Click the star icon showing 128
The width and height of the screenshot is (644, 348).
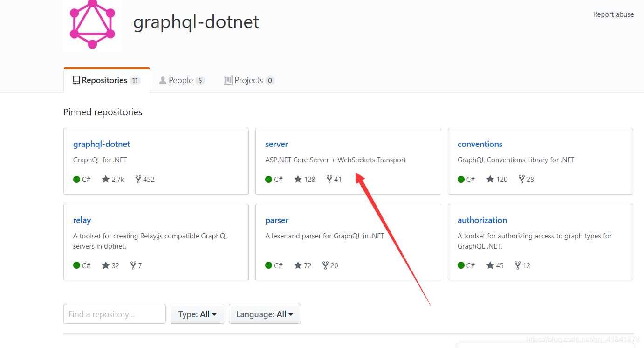coord(298,179)
